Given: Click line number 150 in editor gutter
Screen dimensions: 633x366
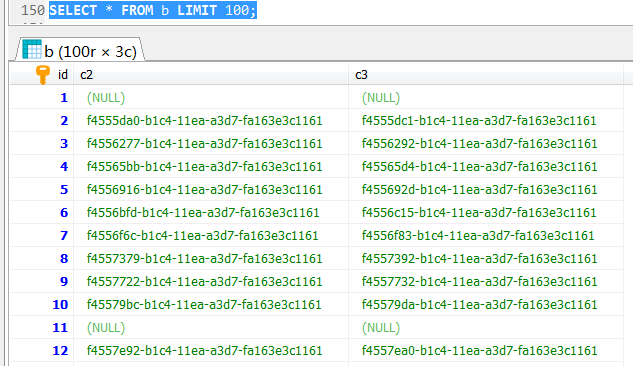Looking at the screenshot, I should [x=33, y=10].
